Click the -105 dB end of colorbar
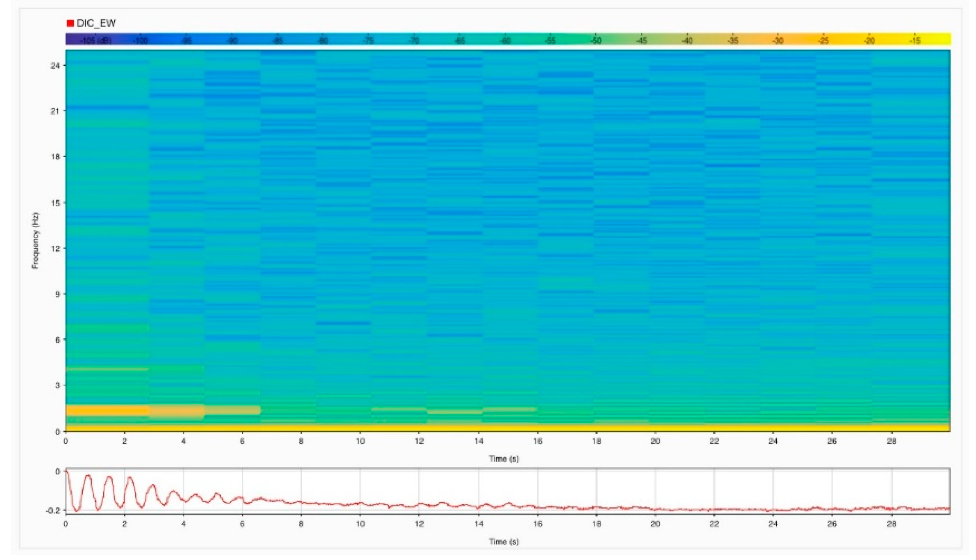 coord(95,40)
